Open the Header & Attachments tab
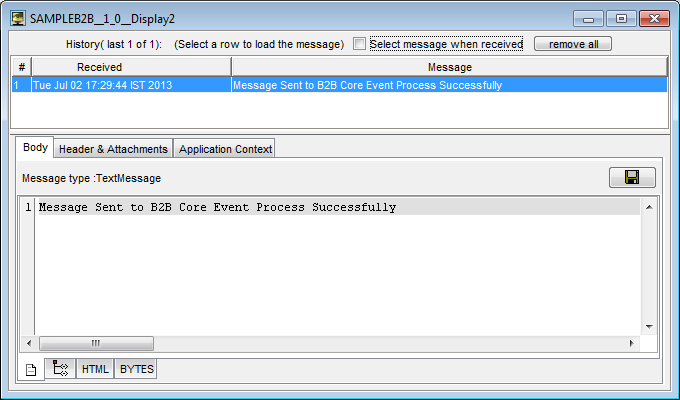Screen dimensions: 680x400 point(113,149)
